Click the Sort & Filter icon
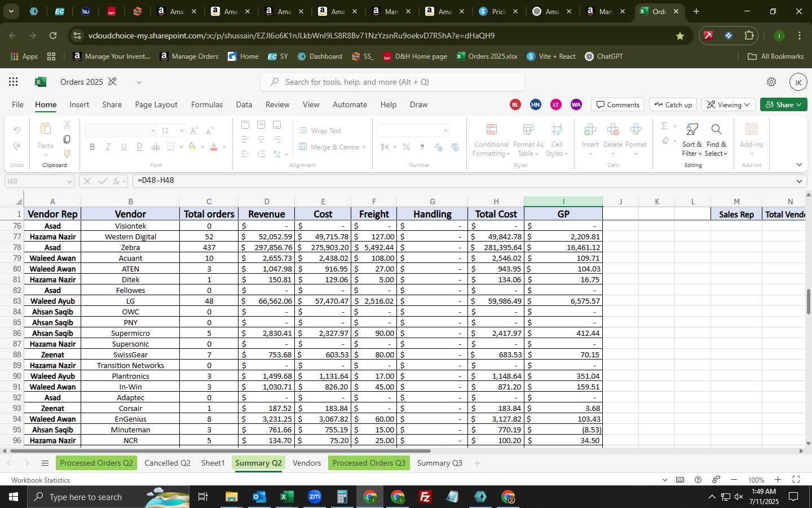Viewport: 812px width, 508px height. [692, 130]
